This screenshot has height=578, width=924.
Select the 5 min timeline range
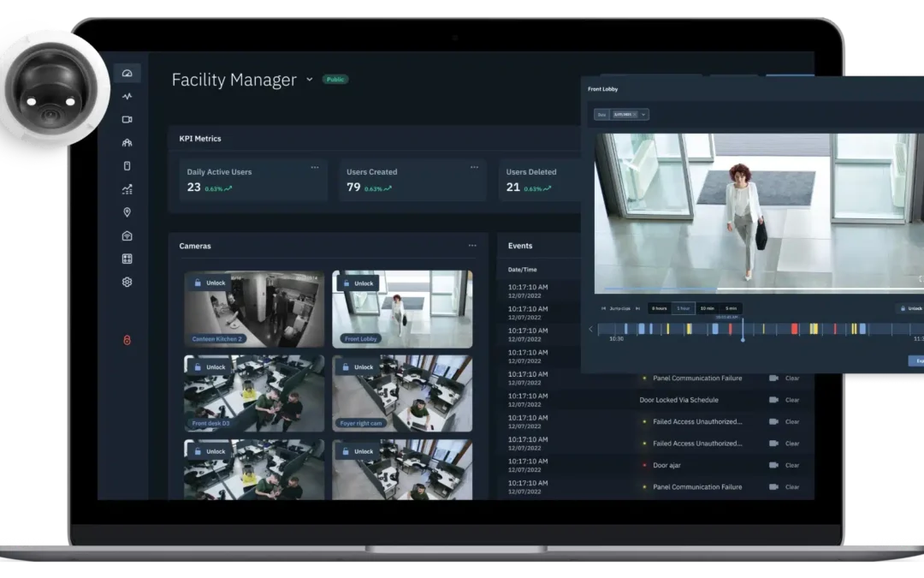731,308
